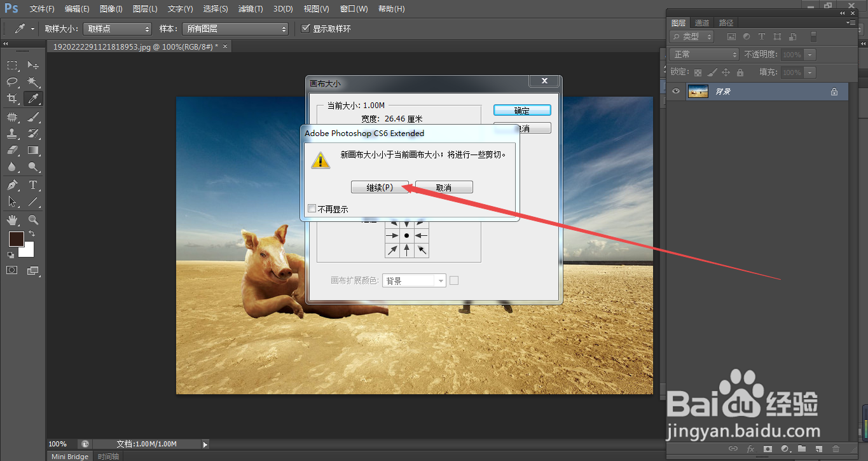The image size is (868, 461).
Task: Filter layers by text type
Action: click(x=762, y=37)
